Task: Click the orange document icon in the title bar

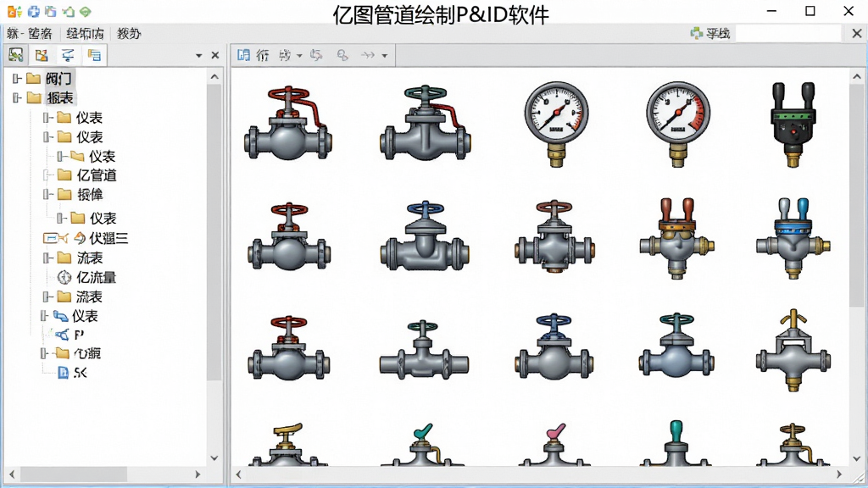Action: coord(14,11)
